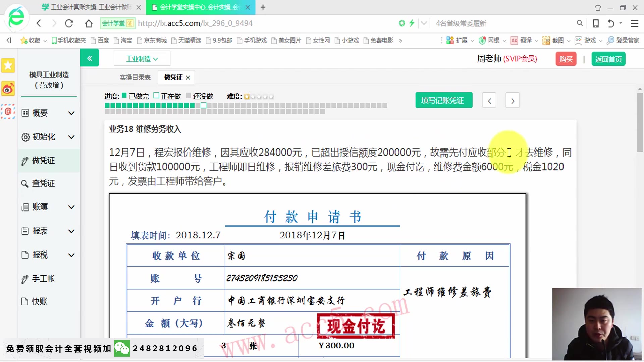Open the 工业制造 dropdown
This screenshot has width=644, height=362.
point(142,59)
